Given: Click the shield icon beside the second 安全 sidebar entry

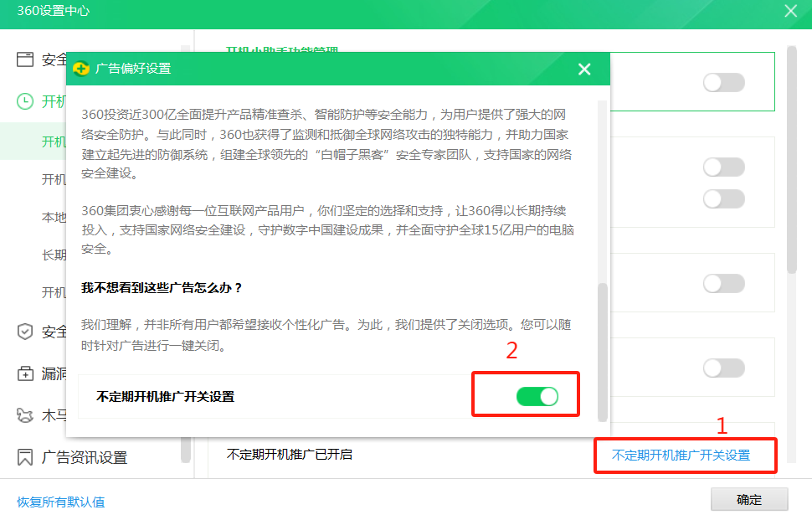Looking at the screenshot, I should [25, 332].
